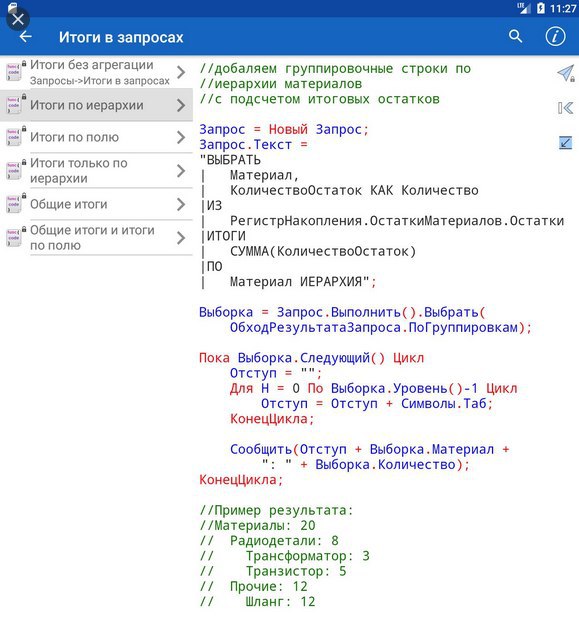This screenshot has width=579, height=627.
Task: Click 'КоличествоОстаток КАК Количество' line
Action: [x=354, y=190]
